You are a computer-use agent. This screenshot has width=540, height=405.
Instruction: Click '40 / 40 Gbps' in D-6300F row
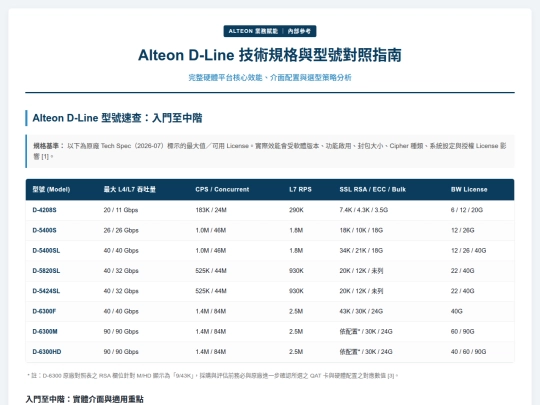(121, 311)
